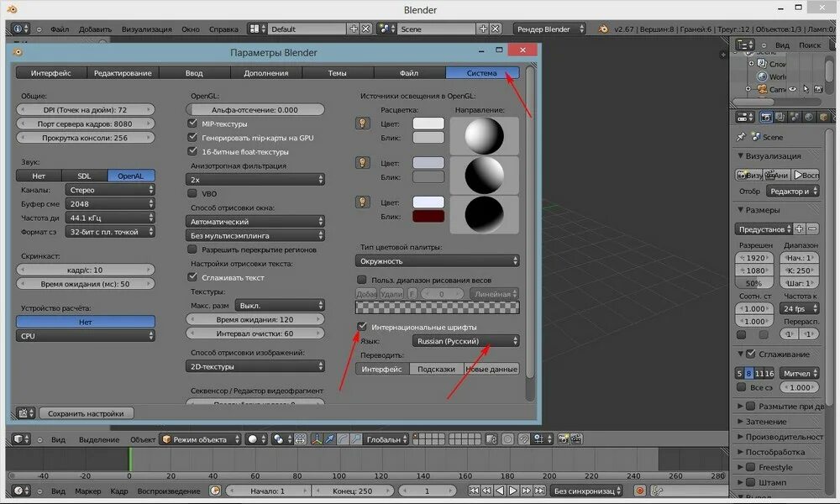This screenshot has width=840, height=504.
Task: Enable translation of Подсказки
Action: click(x=436, y=369)
